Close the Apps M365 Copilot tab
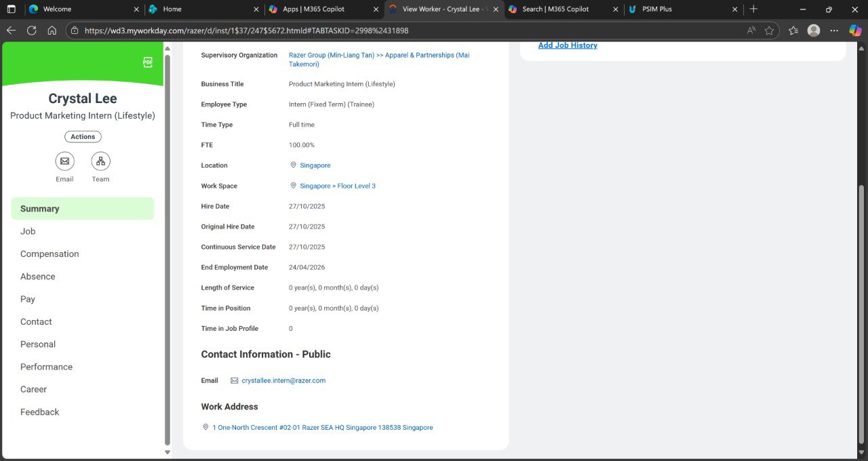The height and width of the screenshot is (461, 868). (376, 9)
